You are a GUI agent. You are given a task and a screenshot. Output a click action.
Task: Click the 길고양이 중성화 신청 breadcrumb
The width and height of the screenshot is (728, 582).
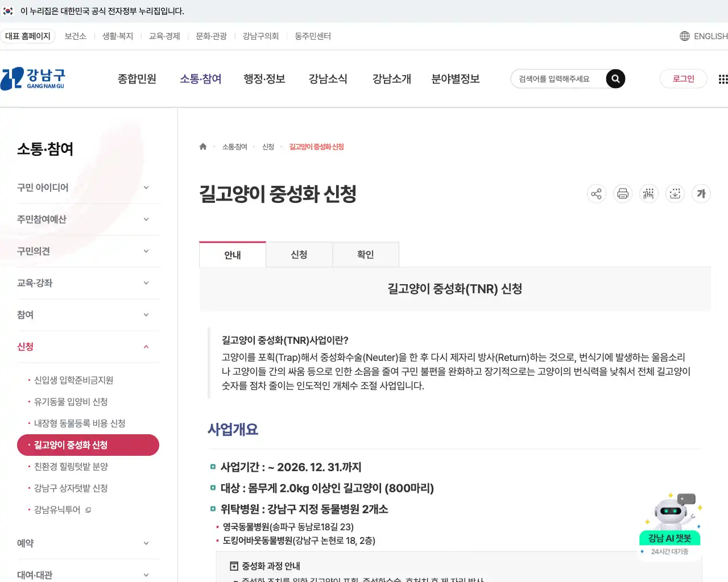(x=317, y=147)
